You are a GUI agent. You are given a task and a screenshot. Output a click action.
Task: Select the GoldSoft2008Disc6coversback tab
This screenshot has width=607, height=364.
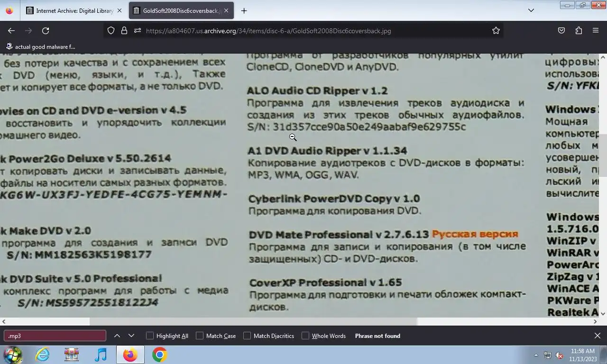point(181,10)
